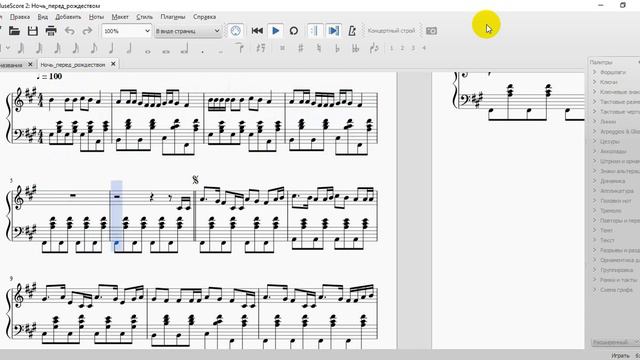Redo the last undone action
This screenshot has width=640, height=360.
coord(87,31)
